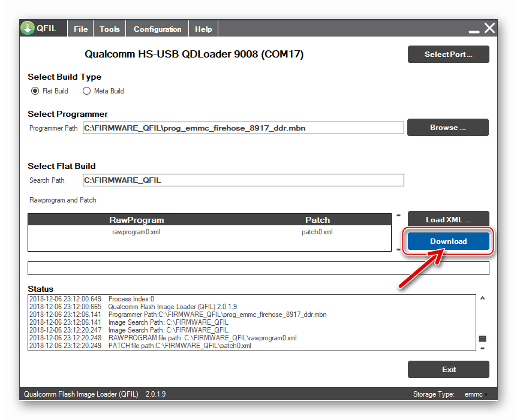This screenshot has height=420, width=517.
Task: Click the download progress bar
Action: pyautogui.click(x=258, y=268)
